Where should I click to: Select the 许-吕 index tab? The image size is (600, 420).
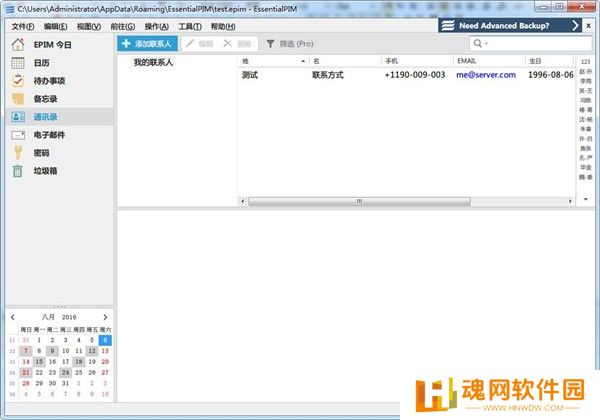click(585, 138)
